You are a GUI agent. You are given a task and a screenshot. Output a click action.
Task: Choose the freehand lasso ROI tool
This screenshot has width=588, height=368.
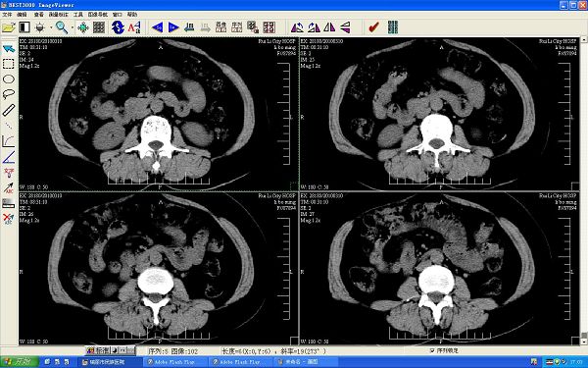point(9,94)
